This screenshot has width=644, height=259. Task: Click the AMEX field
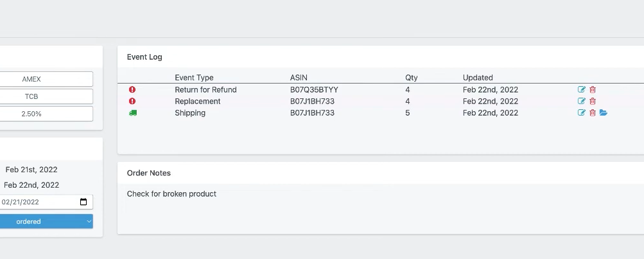tap(32, 79)
